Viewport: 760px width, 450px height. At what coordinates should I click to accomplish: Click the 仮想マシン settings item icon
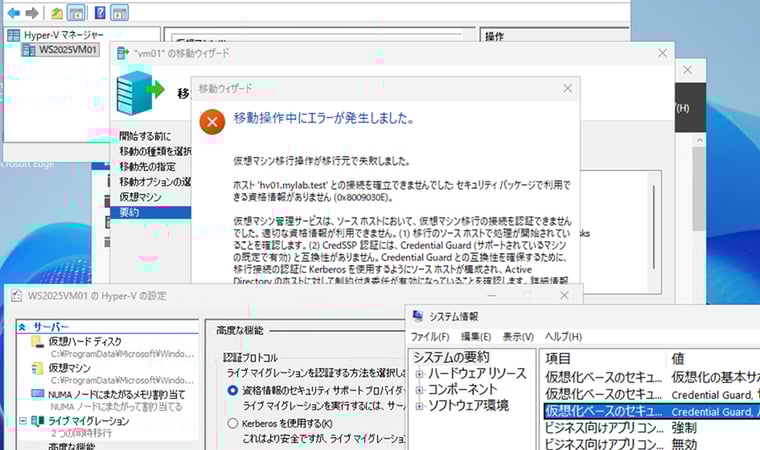tap(37, 368)
